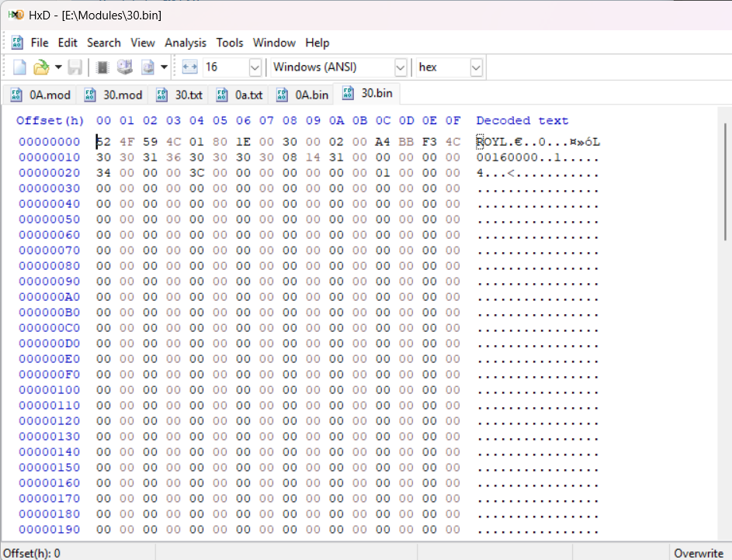Screen dimensions: 732x560
Task: Switch to the 0A.bin tab
Action: click(303, 95)
